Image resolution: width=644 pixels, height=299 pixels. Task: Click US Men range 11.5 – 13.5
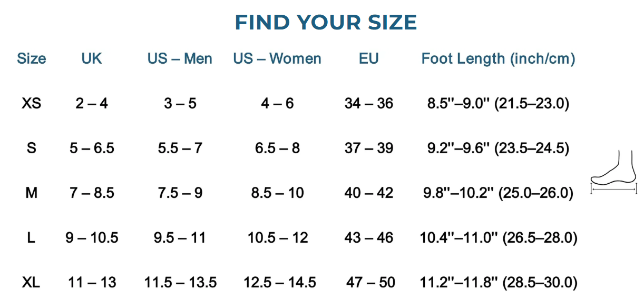(x=180, y=283)
